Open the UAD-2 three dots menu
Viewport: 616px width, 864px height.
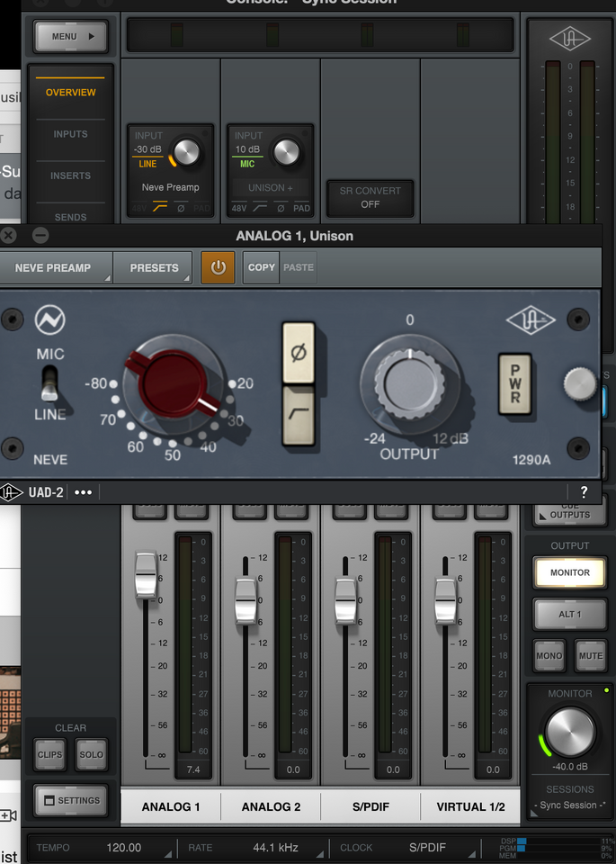83,492
